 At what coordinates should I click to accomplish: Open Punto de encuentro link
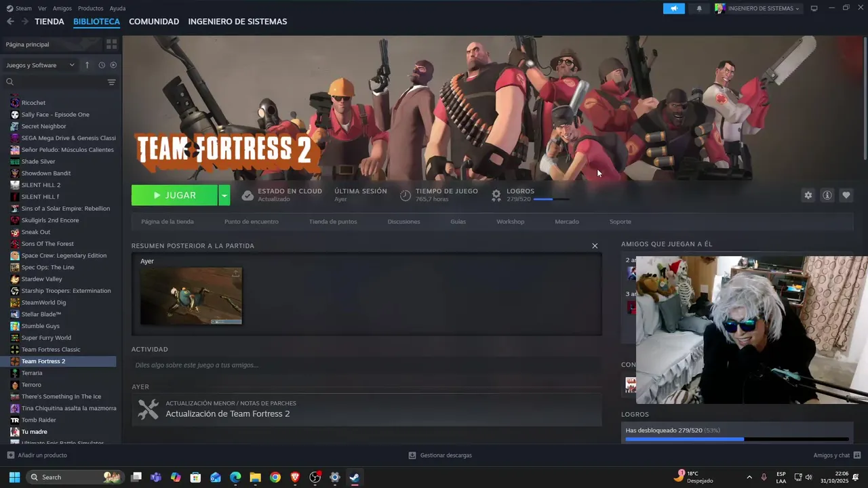(x=252, y=222)
